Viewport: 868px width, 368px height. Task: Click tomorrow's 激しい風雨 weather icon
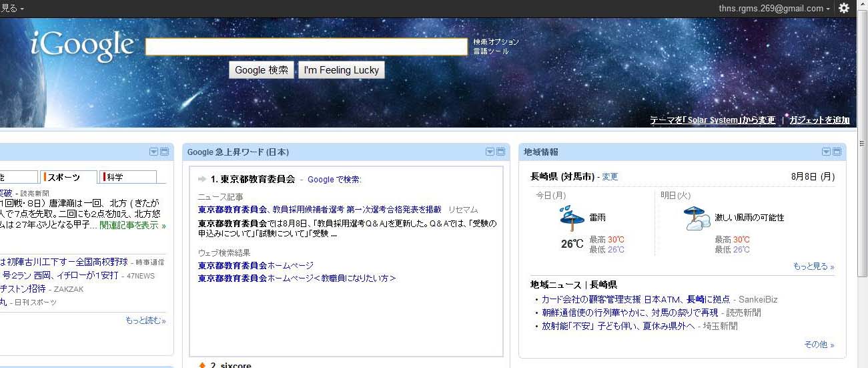697,218
